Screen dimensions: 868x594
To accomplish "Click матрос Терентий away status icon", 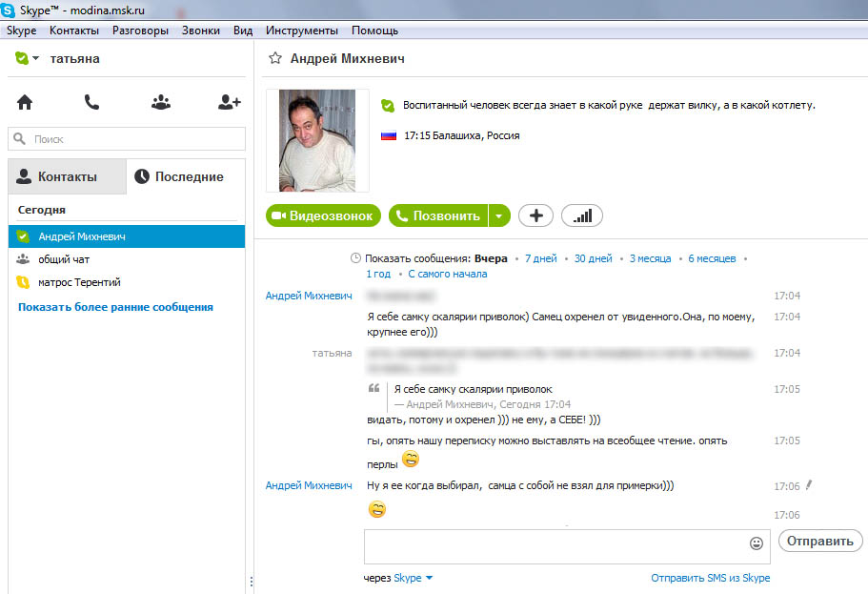I will point(23,282).
